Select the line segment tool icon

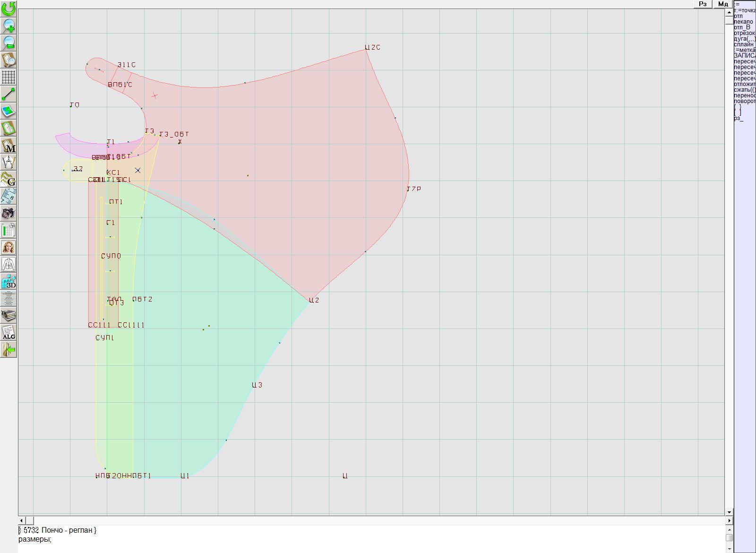(9, 94)
